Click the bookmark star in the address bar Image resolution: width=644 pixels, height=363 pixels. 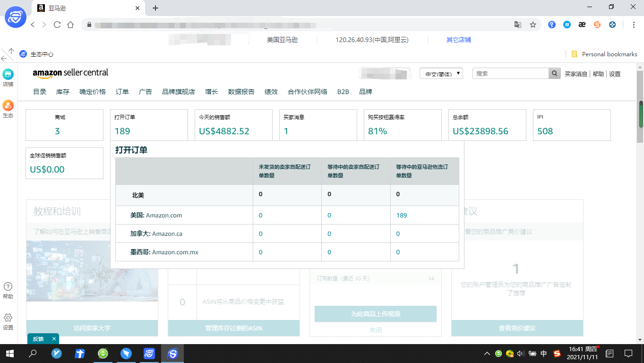pos(533,24)
